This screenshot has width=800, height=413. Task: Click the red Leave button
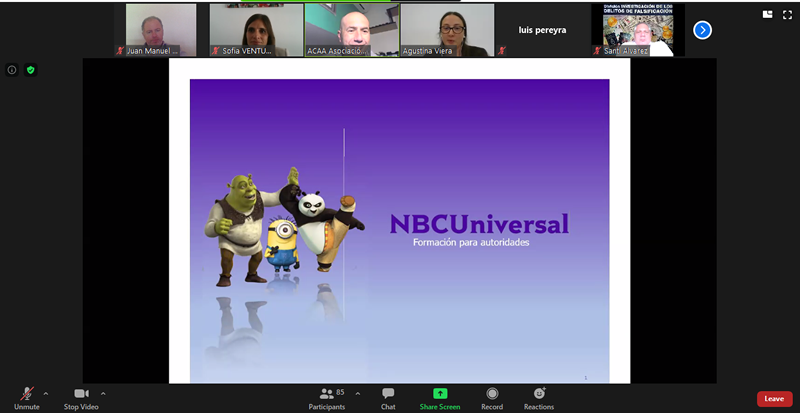click(774, 399)
